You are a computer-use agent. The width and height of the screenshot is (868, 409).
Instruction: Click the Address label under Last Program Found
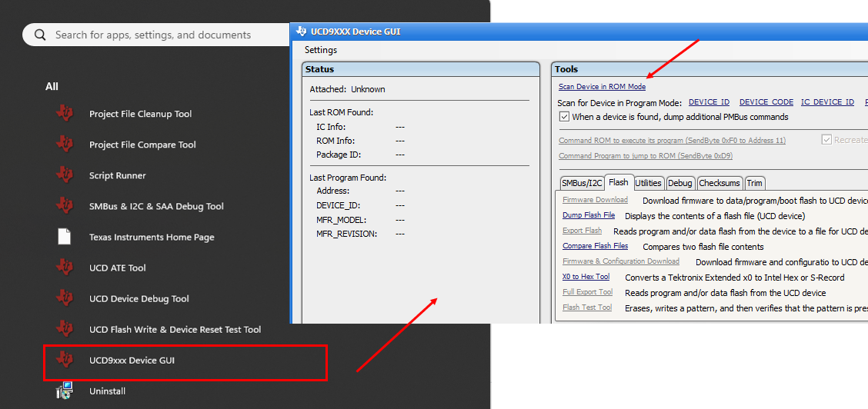332,191
